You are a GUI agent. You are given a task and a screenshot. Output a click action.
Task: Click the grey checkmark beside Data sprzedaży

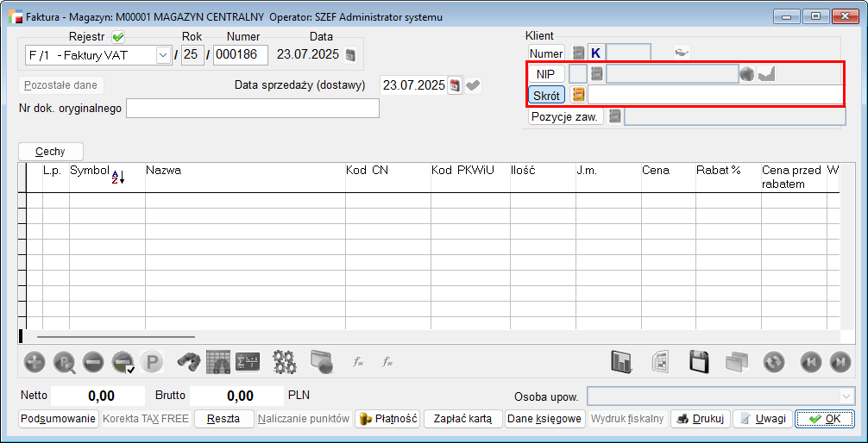(474, 85)
